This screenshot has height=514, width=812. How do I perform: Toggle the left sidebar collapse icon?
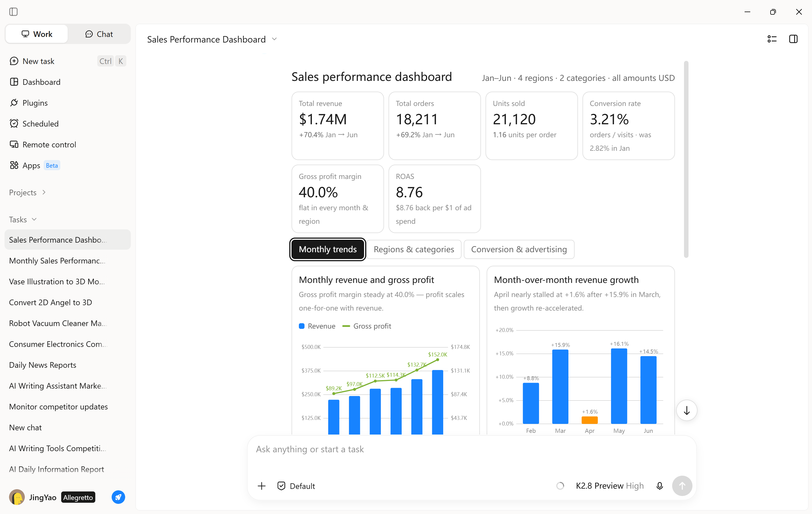tap(14, 12)
